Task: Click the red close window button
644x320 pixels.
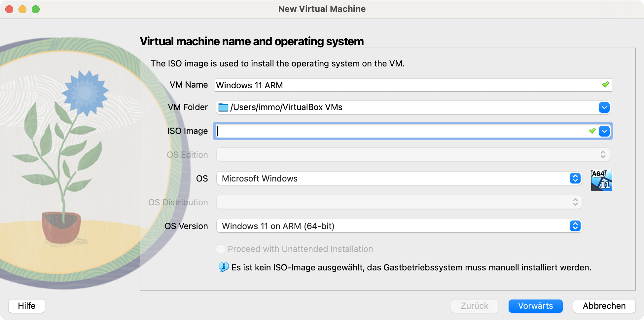Action: coord(9,9)
